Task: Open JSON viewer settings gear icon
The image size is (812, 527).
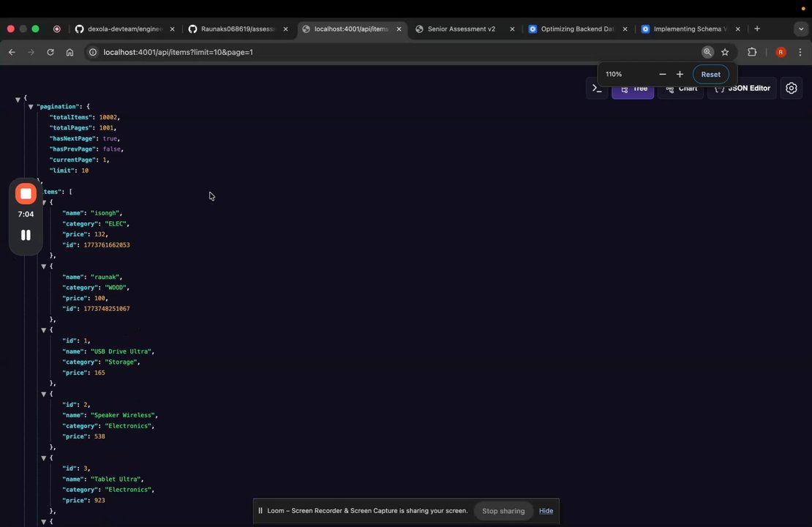Action: [x=792, y=88]
